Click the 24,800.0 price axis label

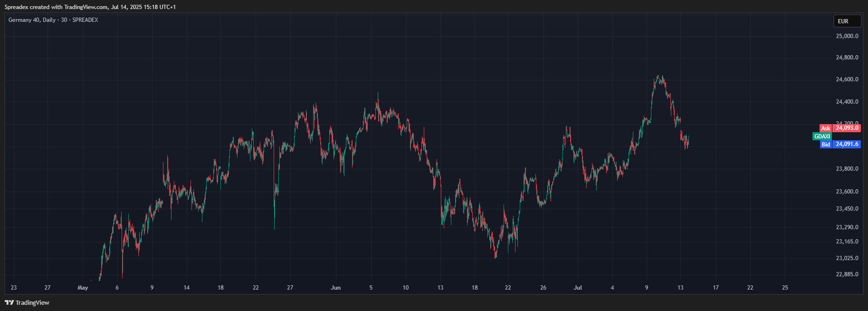[847, 58]
